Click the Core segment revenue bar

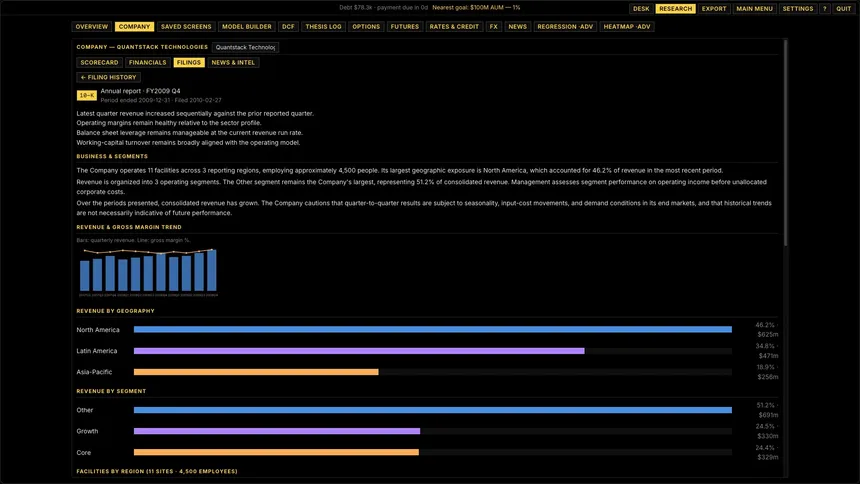433,452
